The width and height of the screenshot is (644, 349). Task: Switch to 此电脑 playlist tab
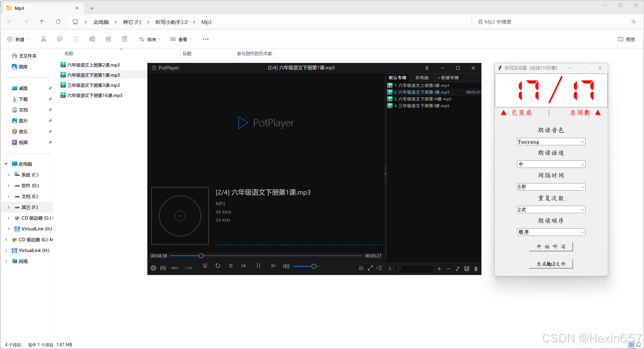422,78
